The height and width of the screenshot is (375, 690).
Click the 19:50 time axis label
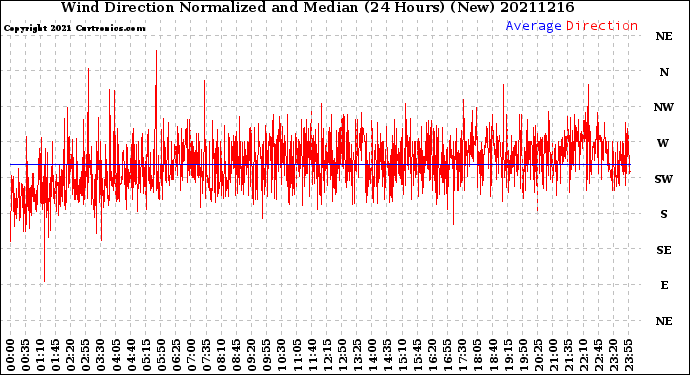523,355
